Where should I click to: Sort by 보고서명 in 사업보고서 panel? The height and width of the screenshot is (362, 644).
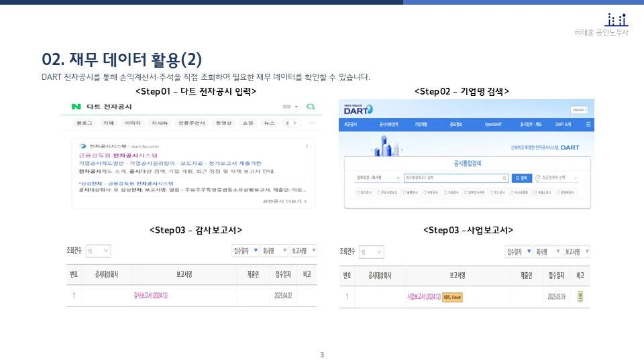577,251
